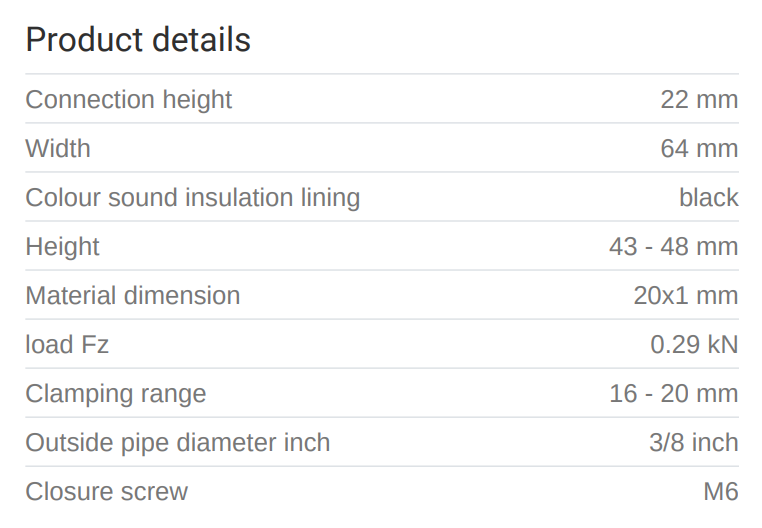Select the black lining colour value

click(x=708, y=198)
